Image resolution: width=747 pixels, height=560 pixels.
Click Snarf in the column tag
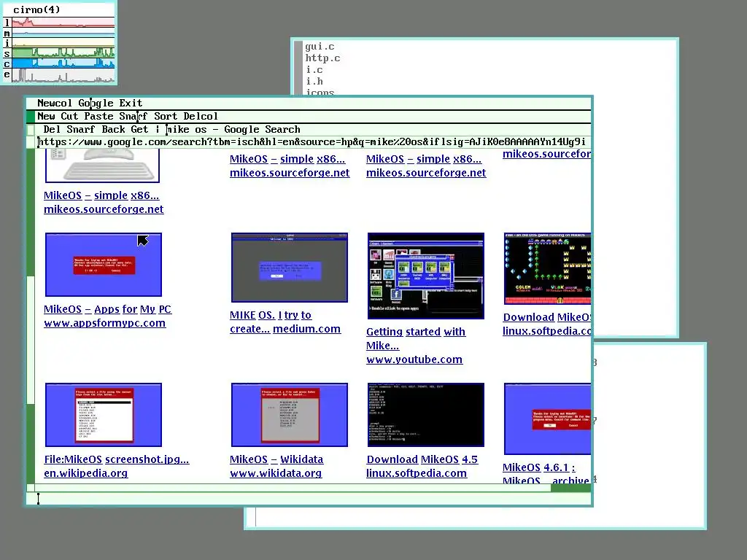pos(133,116)
